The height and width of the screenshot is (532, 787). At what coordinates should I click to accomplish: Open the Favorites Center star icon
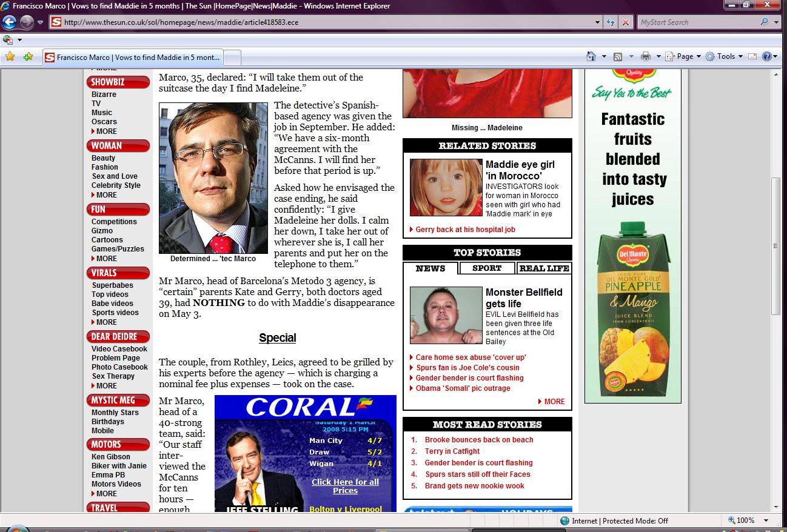coord(10,57)
